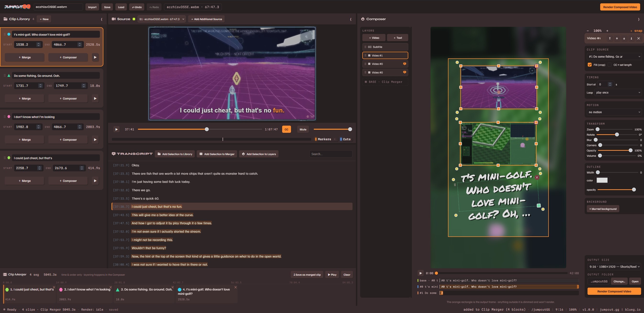Uncheck Fill (crop) checkbox
The height and width of the screenshot is (313, 644).
[x=589, y=65]
